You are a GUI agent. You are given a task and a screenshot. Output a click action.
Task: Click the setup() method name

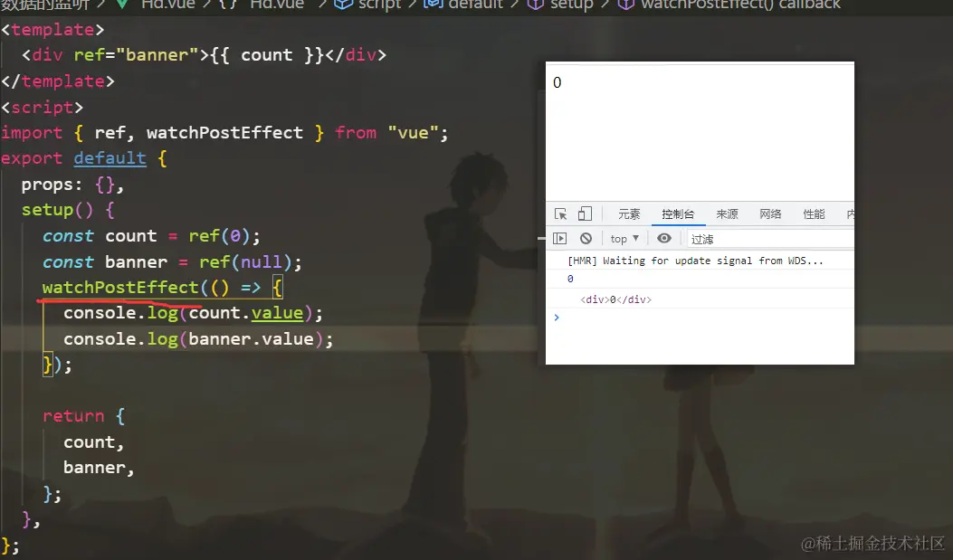pos(47,210)
